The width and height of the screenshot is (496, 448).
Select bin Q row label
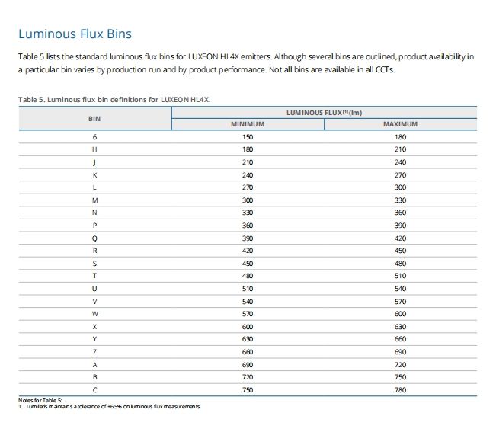(x=94, y=238)
